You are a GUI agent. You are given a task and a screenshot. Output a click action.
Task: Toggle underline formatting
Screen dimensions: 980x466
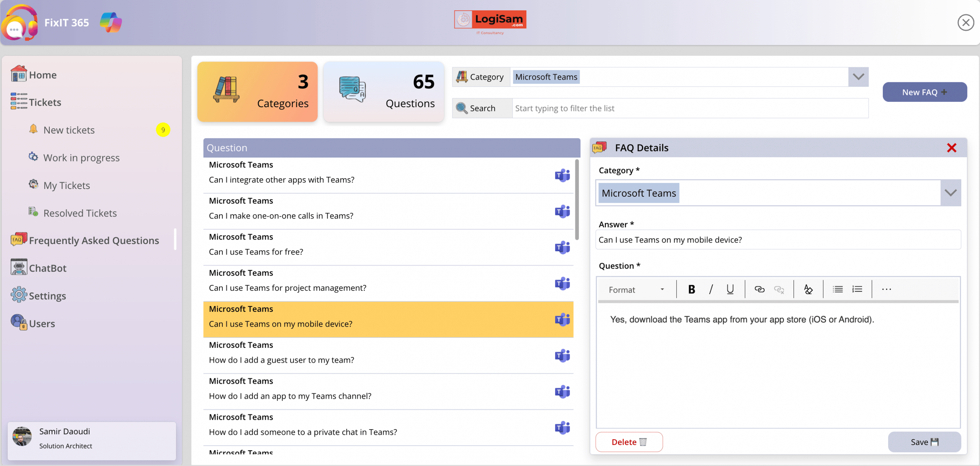coord(730,290)
